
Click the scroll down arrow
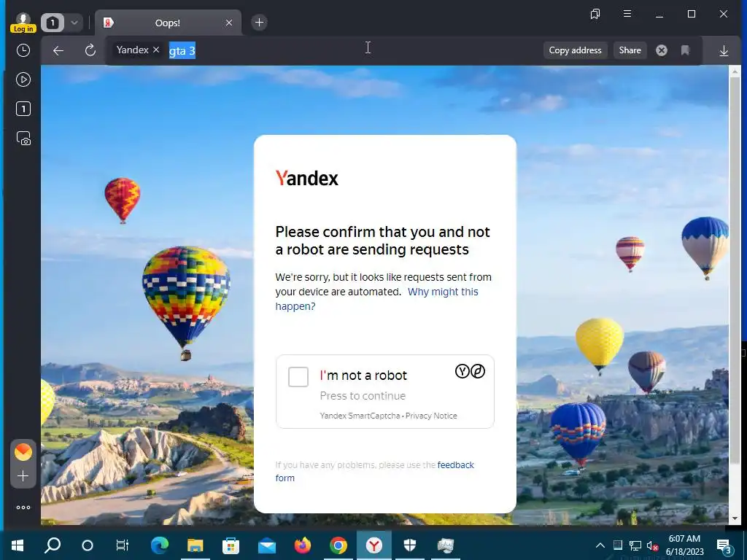point(734,518)
